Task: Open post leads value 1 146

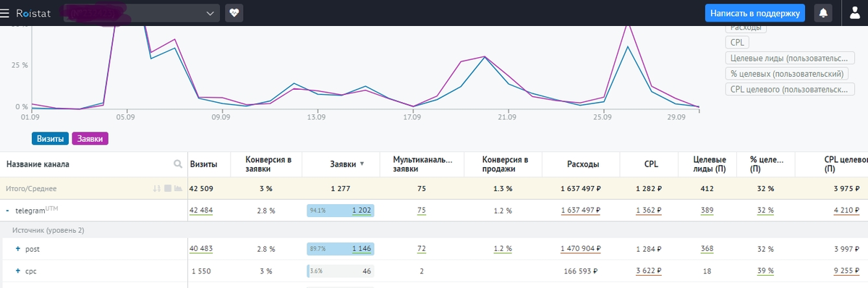Action: click(x=362, y=249)
